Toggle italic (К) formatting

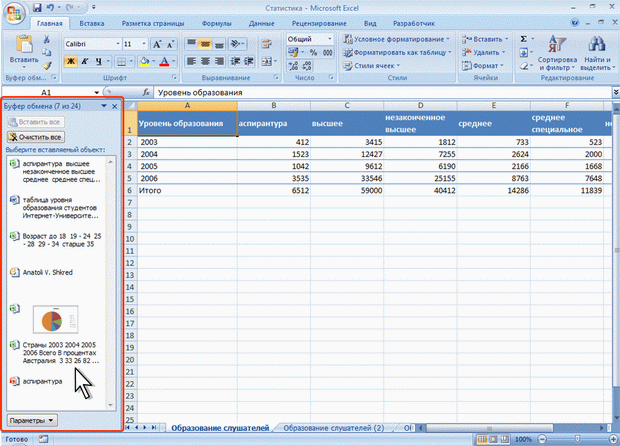pos(86,61)
